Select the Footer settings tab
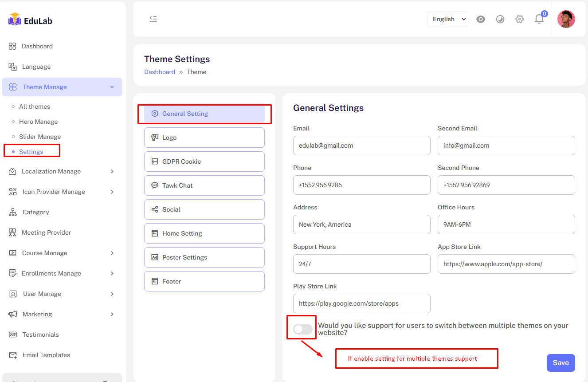 204,281
